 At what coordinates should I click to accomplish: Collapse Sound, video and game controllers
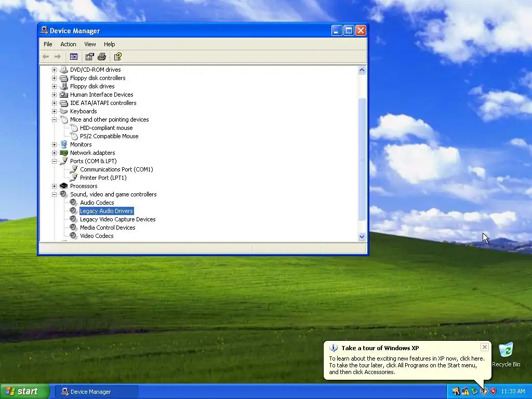click(54, 194)
